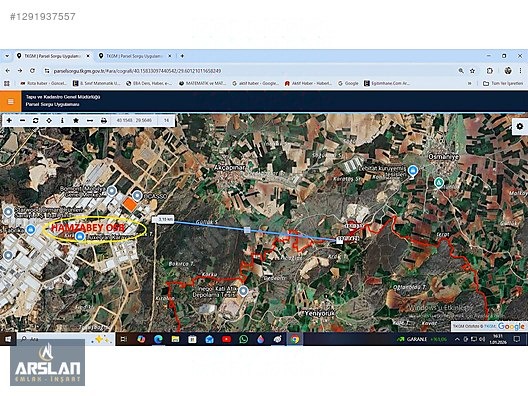Image resolution: width=528 pixels, height=396 pixels.
Task: Close the second TKGM browser tab
Action: [x=170, y=56]
